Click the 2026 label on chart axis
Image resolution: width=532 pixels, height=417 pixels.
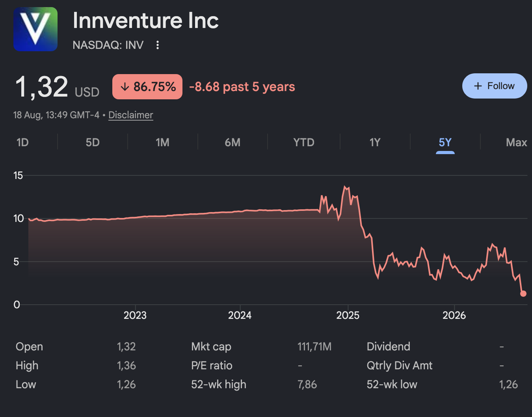coord(454,315)
